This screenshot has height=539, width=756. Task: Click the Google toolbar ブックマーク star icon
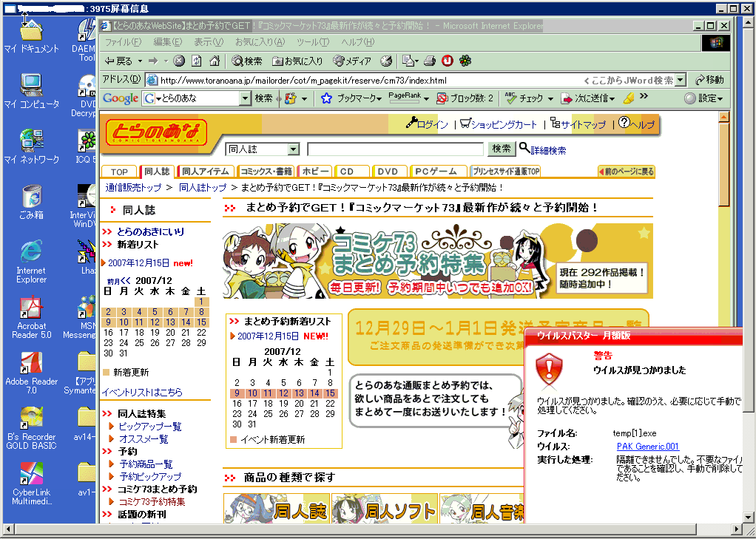(326, 98)
